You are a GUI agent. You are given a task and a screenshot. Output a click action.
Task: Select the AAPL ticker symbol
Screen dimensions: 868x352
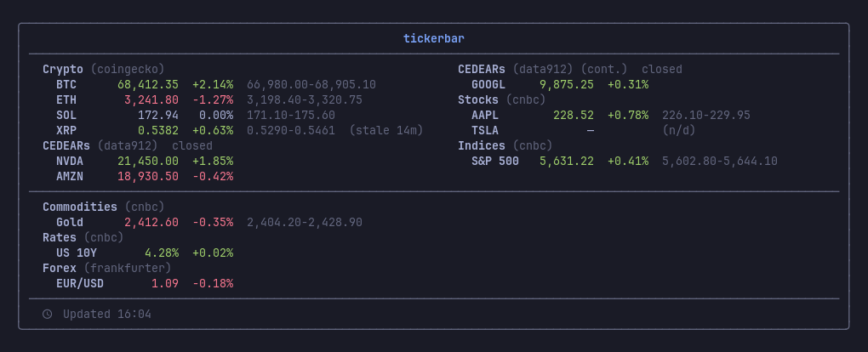[x=485, y=116]
